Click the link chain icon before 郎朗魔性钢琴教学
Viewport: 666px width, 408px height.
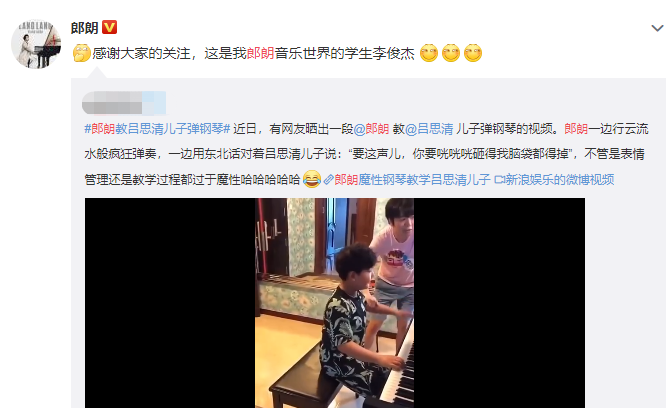click(x=328, y=180)
